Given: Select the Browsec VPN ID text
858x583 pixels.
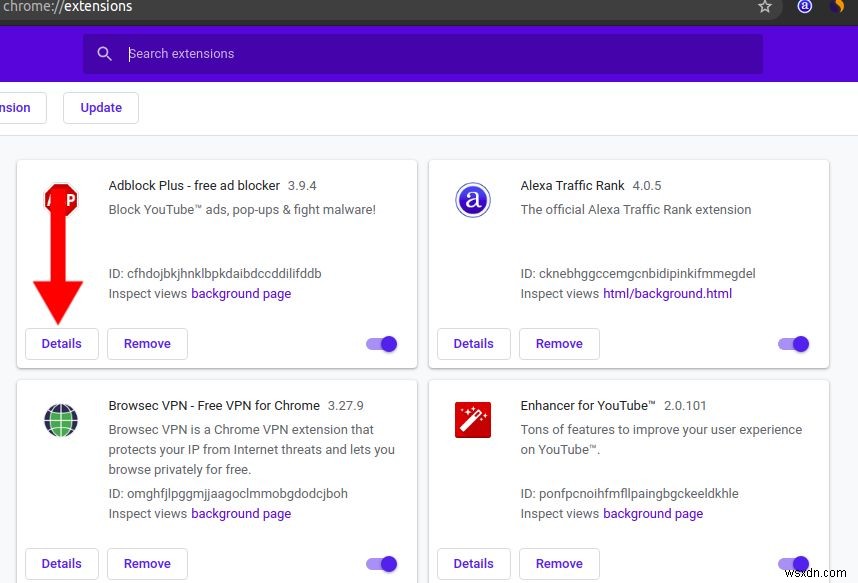Looking at the screenshot, I should point(228,494).
